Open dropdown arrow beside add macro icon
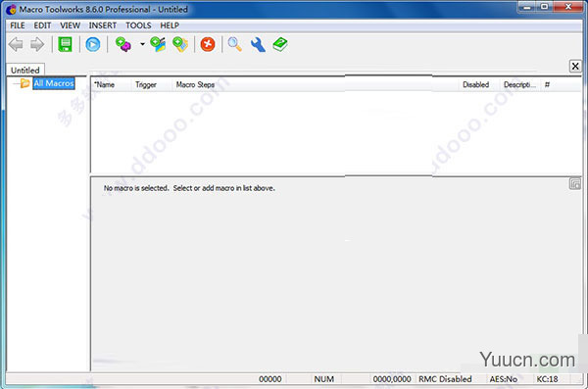Viewport: 588px width, 389px height. [142, 44]
